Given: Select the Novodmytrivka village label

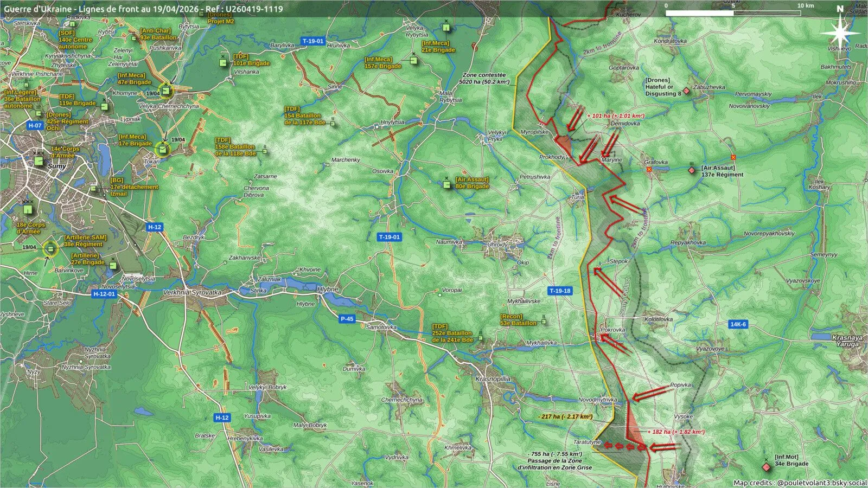Looking at the screenshot, I should [x=598, y=400].
